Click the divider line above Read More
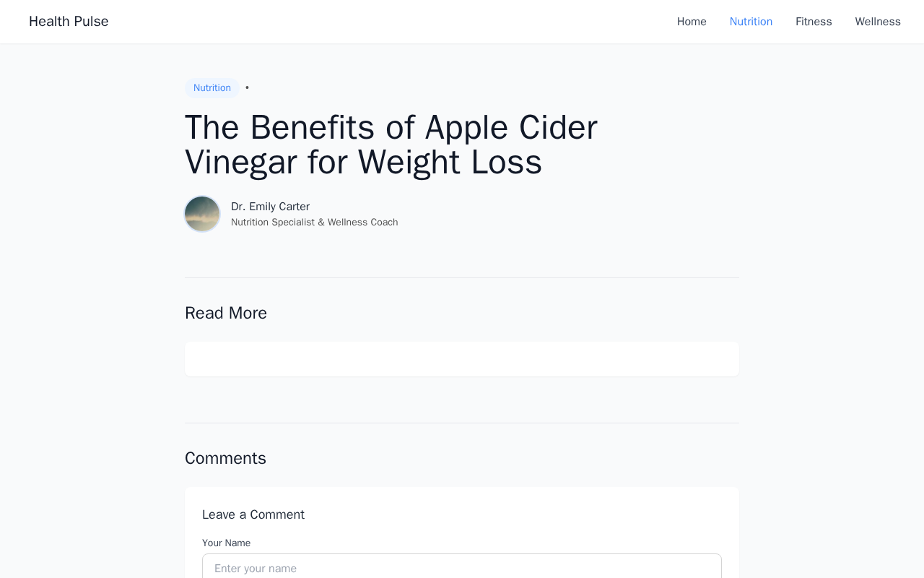The width and height of the screenshot is (924, 578). click(462, 278)
